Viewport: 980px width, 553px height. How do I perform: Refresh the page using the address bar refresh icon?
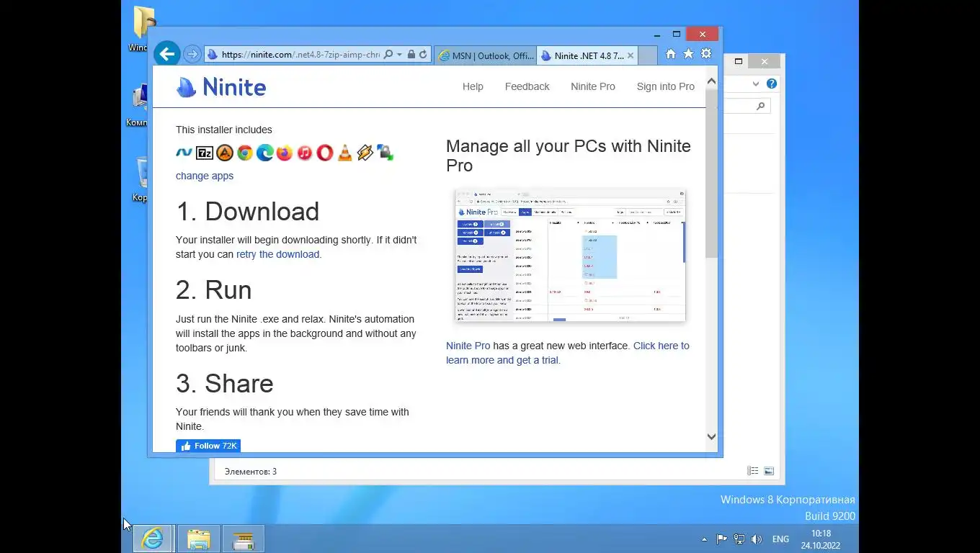423,54
